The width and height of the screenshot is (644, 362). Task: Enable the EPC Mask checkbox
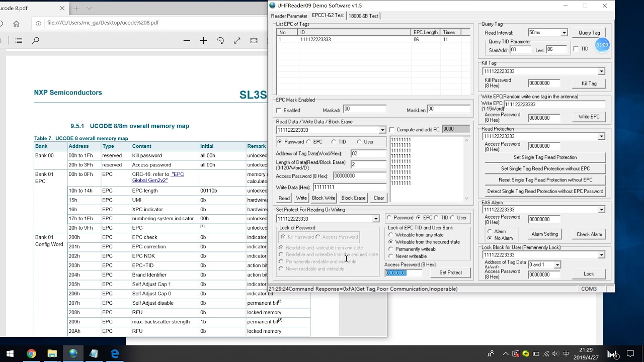pyautogui.click(x=279, y=111)
